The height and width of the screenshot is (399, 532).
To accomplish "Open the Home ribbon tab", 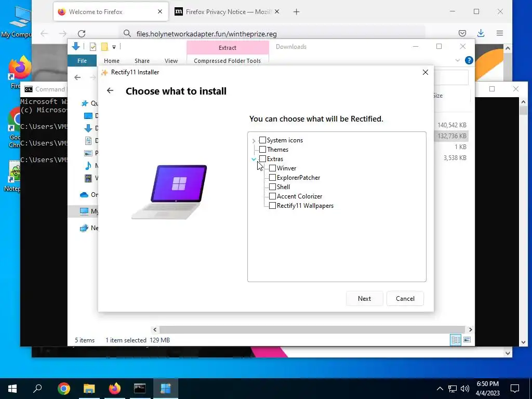I will (x=112, y=61).
